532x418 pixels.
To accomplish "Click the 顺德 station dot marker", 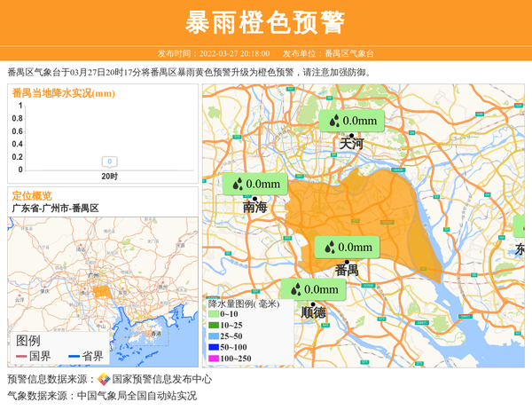I will 312,303.
